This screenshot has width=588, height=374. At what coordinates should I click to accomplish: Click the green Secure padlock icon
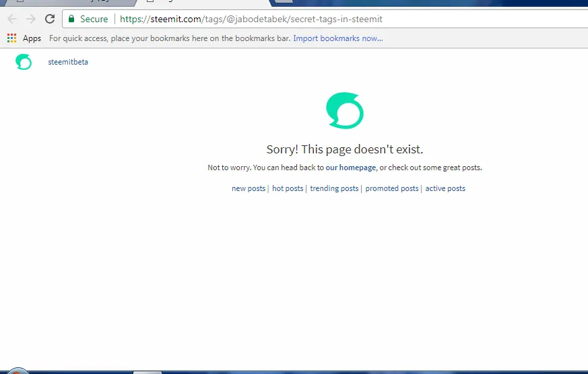pos(71,19)
